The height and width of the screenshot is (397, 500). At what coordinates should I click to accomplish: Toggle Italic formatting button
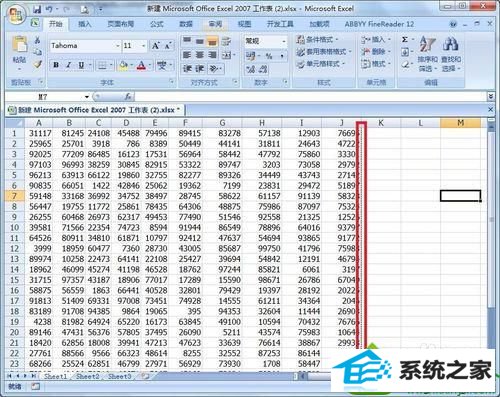[69, 65]
